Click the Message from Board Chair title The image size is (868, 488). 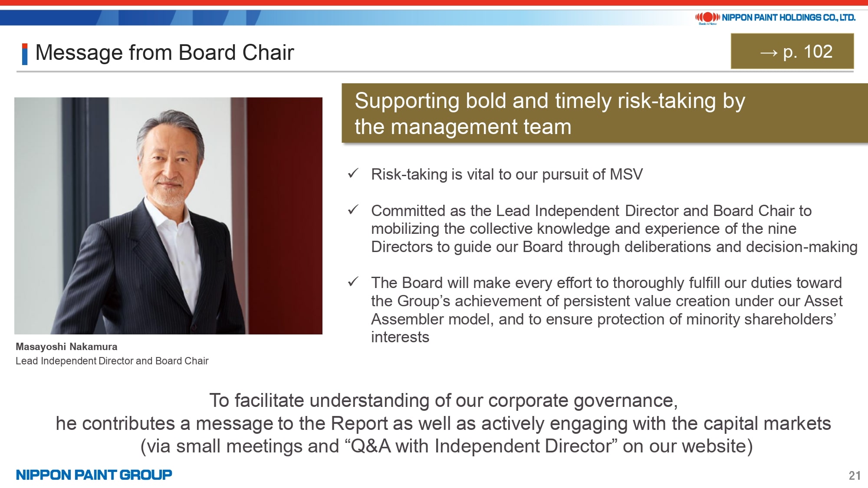point(164,52)
